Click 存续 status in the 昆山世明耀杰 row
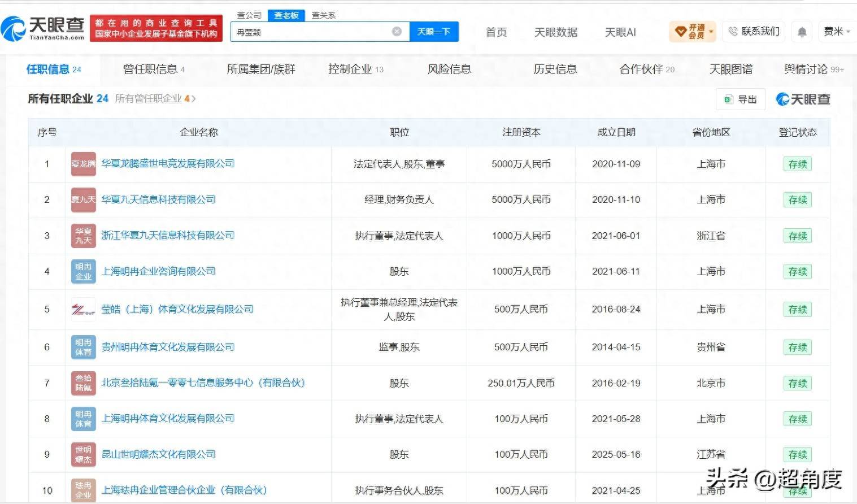Screen dimensions: 857x504 click(798, 455)
